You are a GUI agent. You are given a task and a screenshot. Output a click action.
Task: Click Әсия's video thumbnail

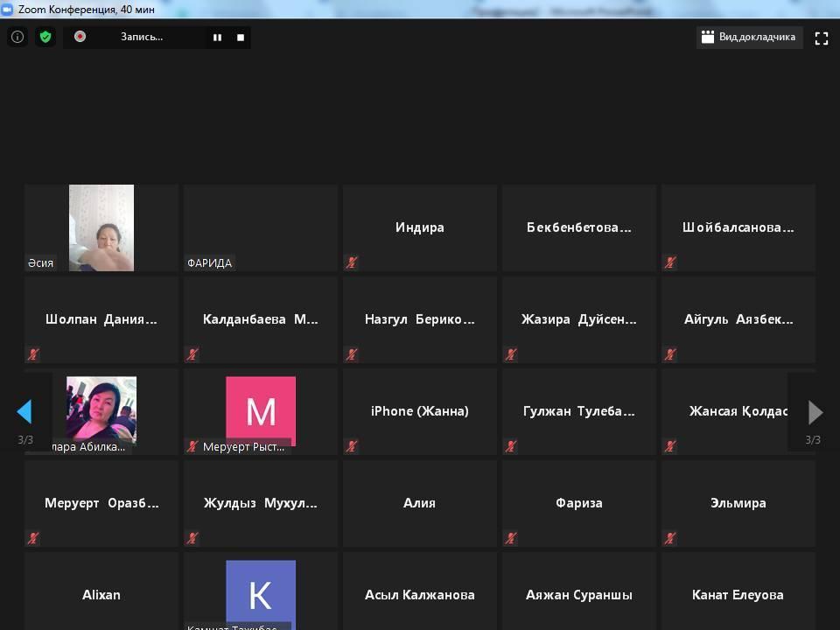pos(101,227)
